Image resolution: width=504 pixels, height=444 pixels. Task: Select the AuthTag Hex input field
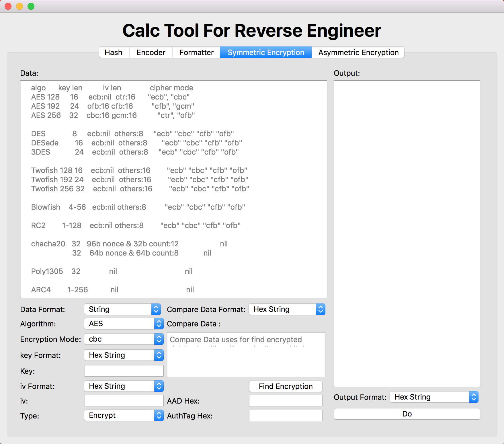(286, 416)
